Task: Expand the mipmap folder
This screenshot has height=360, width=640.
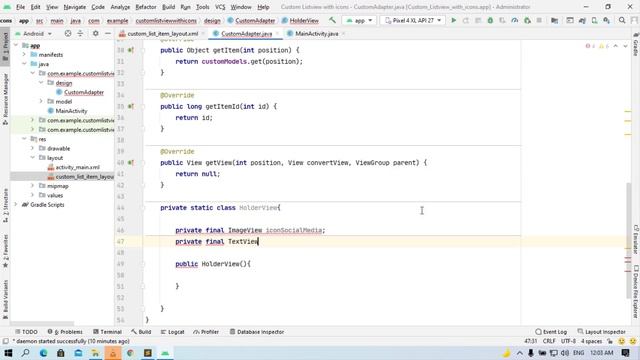Action: [x=33, y=186]
